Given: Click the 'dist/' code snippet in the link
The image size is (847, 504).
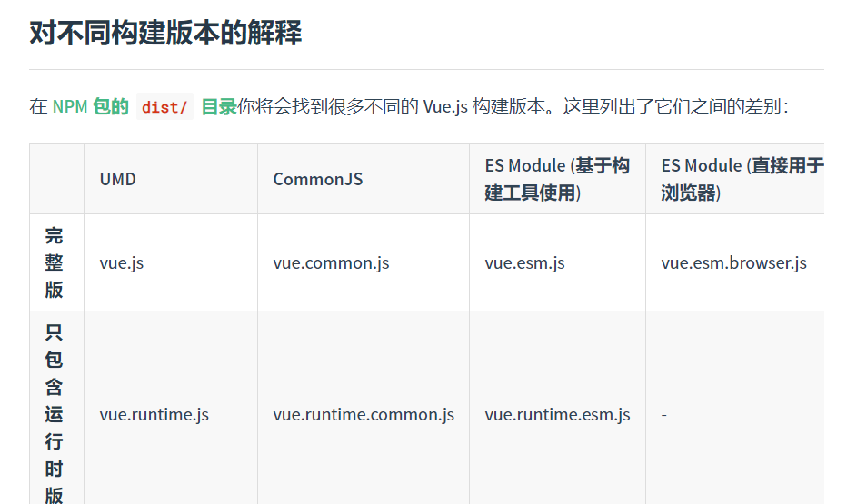Looking at the screenshot, I should point(164,107).
